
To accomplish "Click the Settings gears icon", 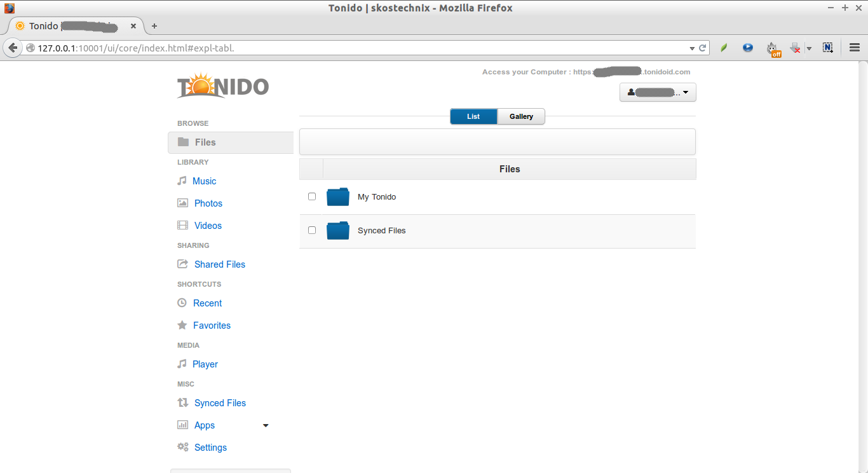I will [182, 447].
